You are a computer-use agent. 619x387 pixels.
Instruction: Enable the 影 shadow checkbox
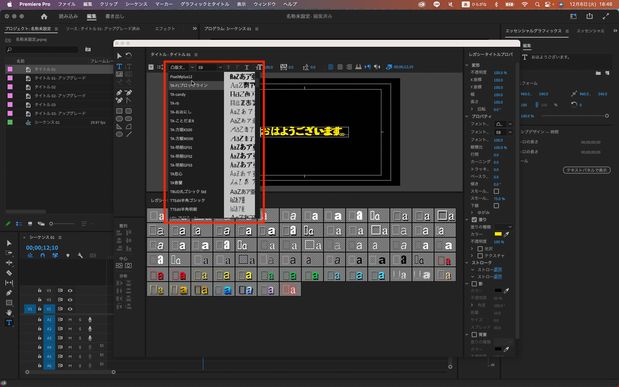coord(474,284)
